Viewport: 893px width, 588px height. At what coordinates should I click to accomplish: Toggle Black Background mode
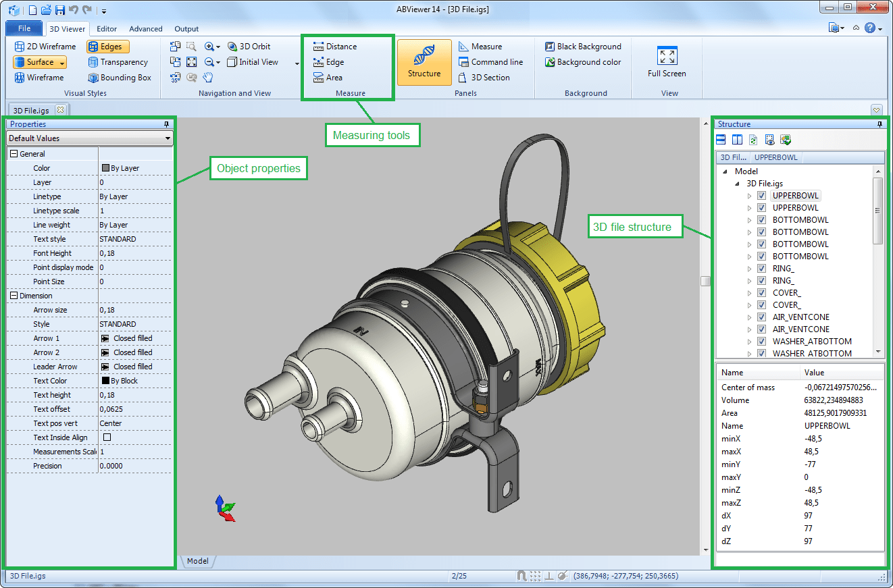point(582,46)
